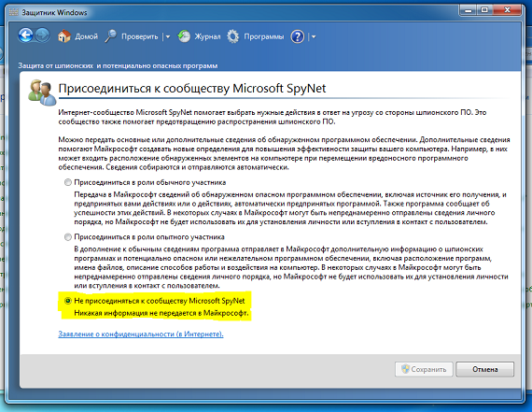Go back with the blue back arrow

click(x=26, y=36)
